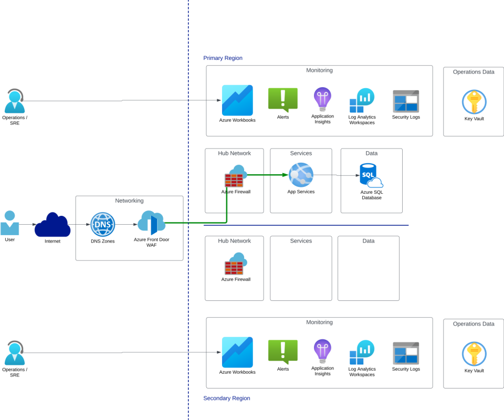Image resolution: width=504 pixels, height=420 pixels.
Task: Click Application Insights bulb in secondary Monitoring
Action: [x=322, y=351]
